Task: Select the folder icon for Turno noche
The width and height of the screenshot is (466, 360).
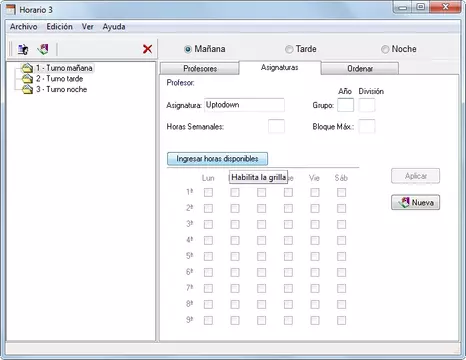Action: [x=27, y=89]
